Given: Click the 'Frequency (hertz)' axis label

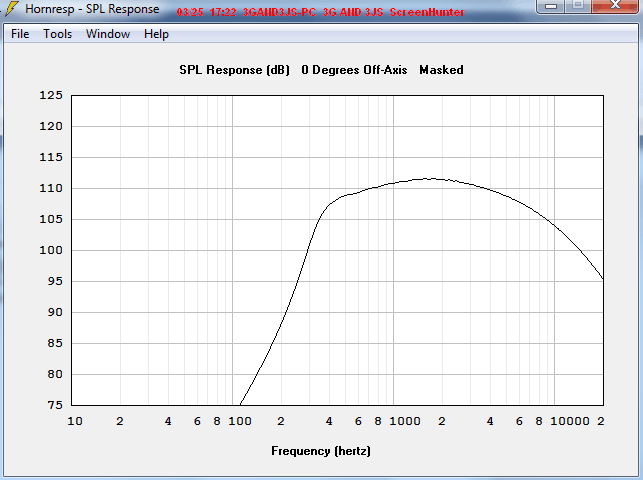Looking at the screenshot, I should [321, 451].
